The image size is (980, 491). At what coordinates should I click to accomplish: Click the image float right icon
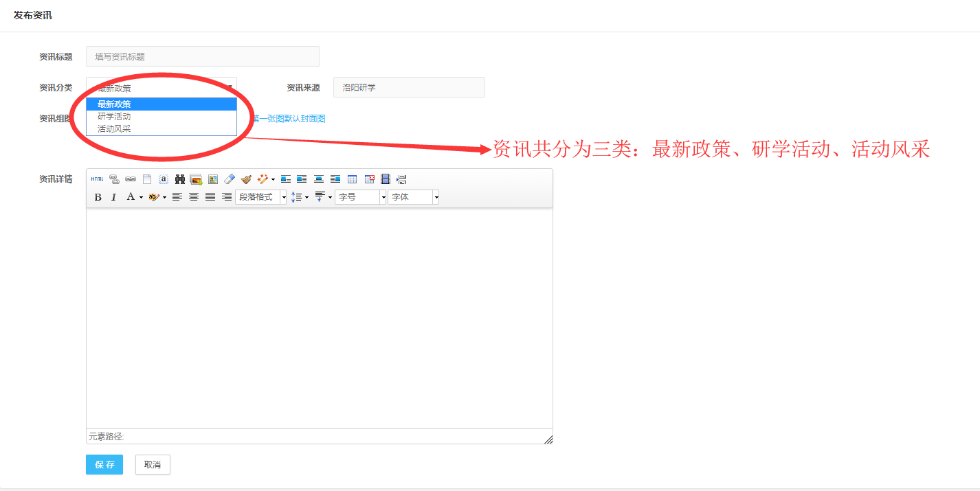click(x=335, y=179)
